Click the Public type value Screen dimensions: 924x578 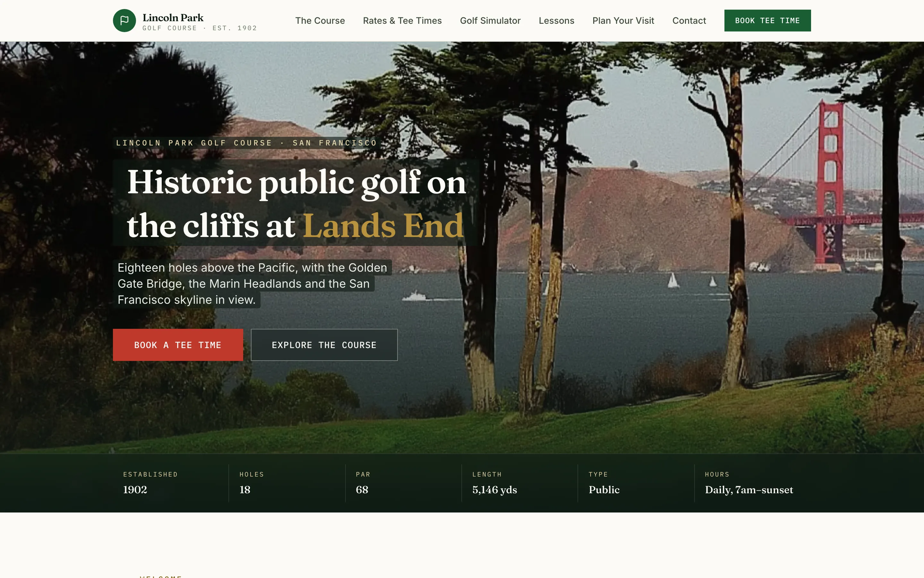coord(604,490)
